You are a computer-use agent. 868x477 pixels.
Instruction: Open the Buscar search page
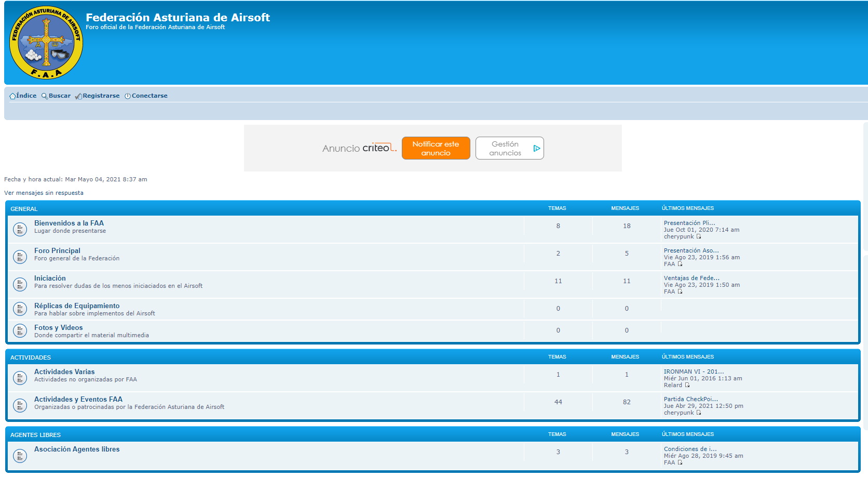pyautogui.click(x=59, y=96)
